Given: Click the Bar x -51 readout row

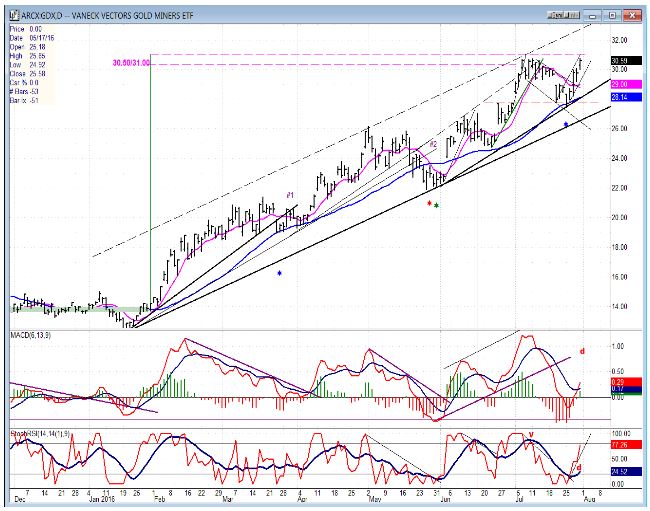Looking at the screenshot, I should point(26,100).
